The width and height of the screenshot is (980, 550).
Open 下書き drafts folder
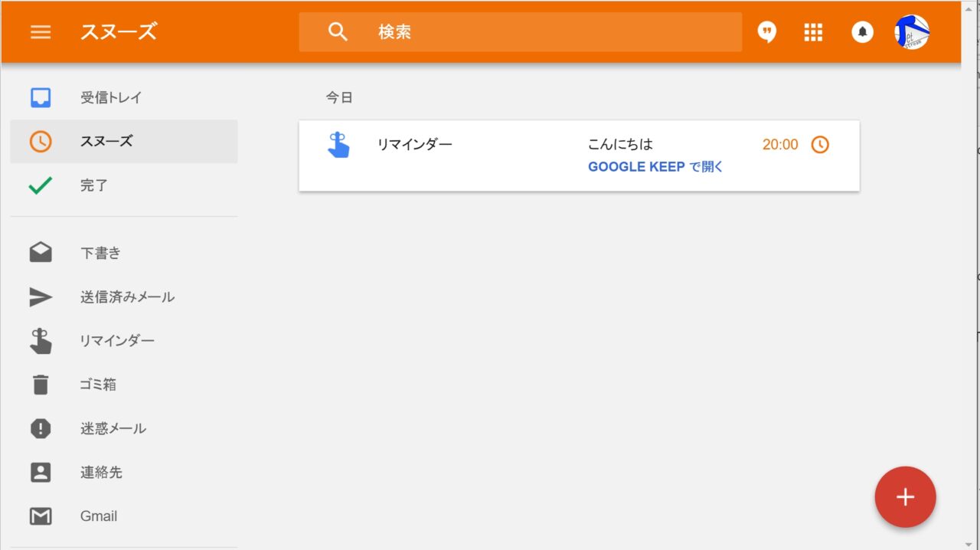[x=100, y=253]
